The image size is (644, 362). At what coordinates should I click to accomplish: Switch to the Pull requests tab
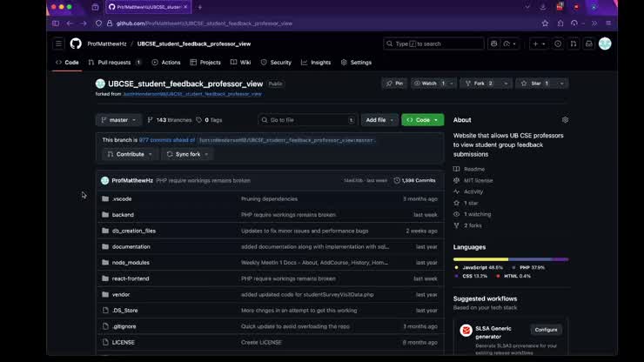coord(115,63)
